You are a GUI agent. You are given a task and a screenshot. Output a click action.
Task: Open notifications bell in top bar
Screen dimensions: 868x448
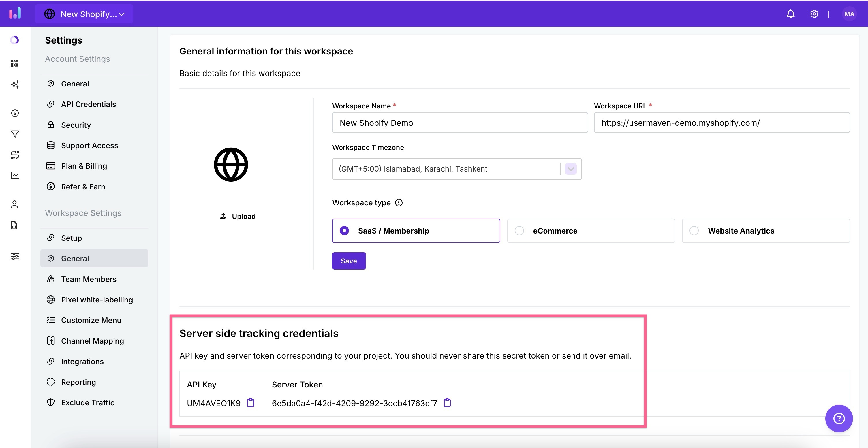point(790,14)
